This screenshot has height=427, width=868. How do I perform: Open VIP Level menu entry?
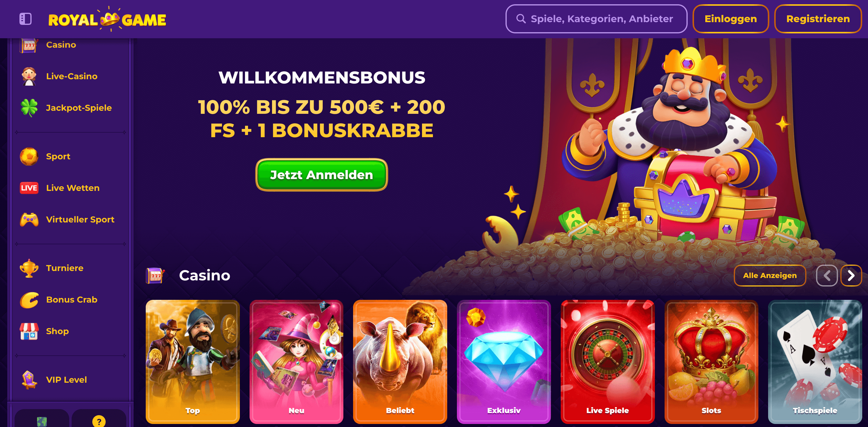[x=66, y=380]
